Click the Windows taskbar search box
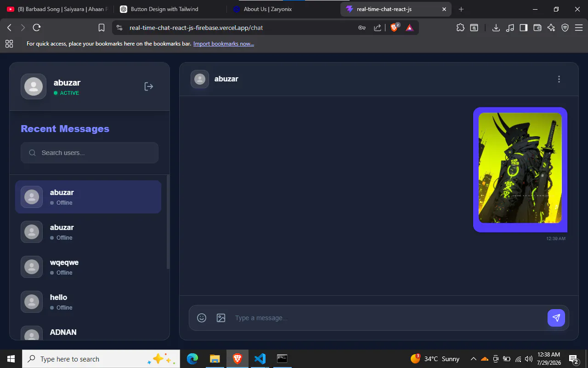Screen dimensions: 588x368 [101, 359]
